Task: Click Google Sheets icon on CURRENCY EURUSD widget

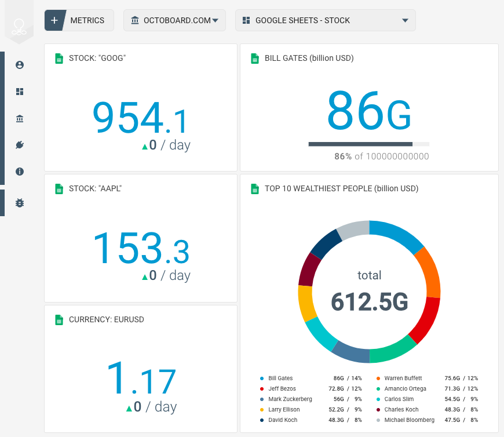Action: (59, 320)
